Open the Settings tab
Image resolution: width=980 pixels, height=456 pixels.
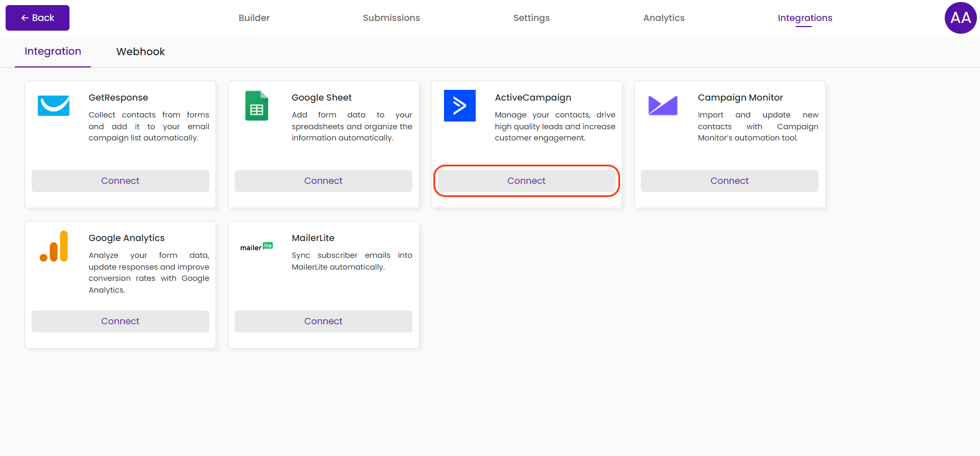[531, 18]
